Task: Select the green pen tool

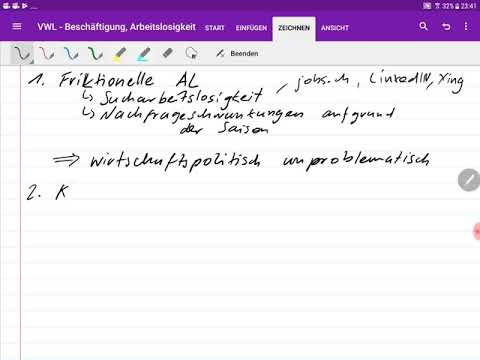Action: tap(95, 54)
